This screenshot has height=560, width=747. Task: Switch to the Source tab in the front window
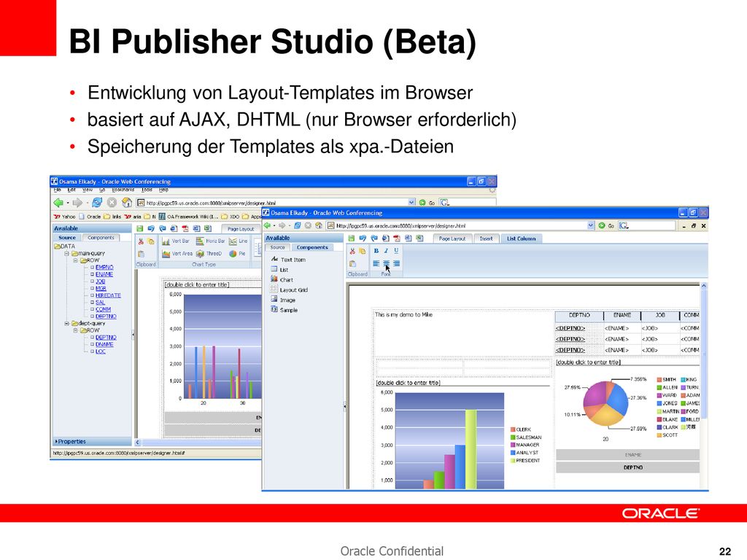click(277, 248)
